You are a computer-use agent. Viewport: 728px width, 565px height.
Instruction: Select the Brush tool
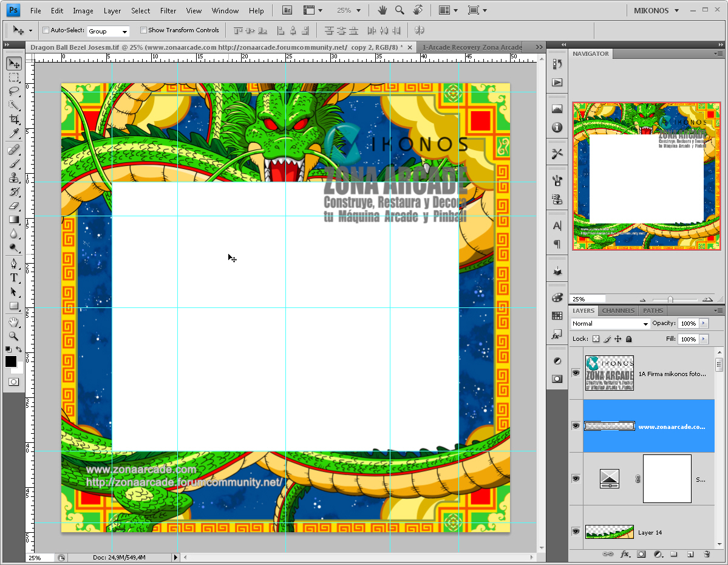pyautogui.click(x=14, y=163)
